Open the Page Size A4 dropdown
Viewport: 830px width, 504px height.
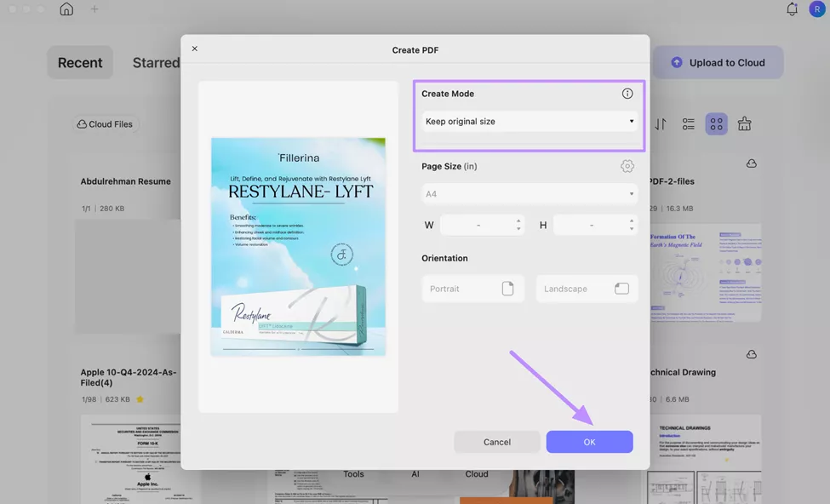pyautogui.click(x=529, y=193)
